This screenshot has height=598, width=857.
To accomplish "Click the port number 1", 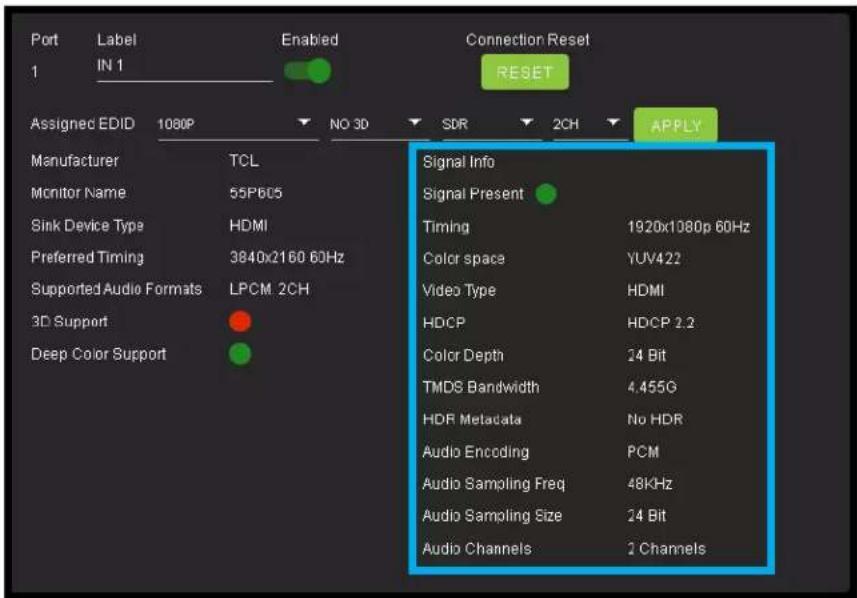I will [x=34, y=72].
